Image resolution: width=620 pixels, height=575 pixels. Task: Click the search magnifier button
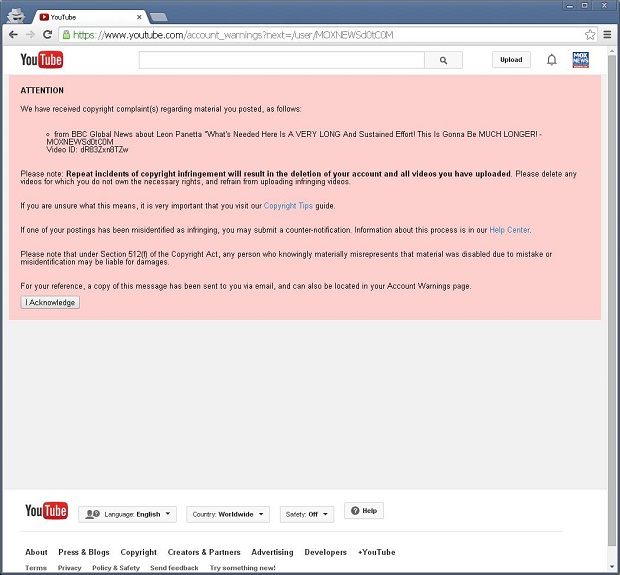tap(443, 60)
